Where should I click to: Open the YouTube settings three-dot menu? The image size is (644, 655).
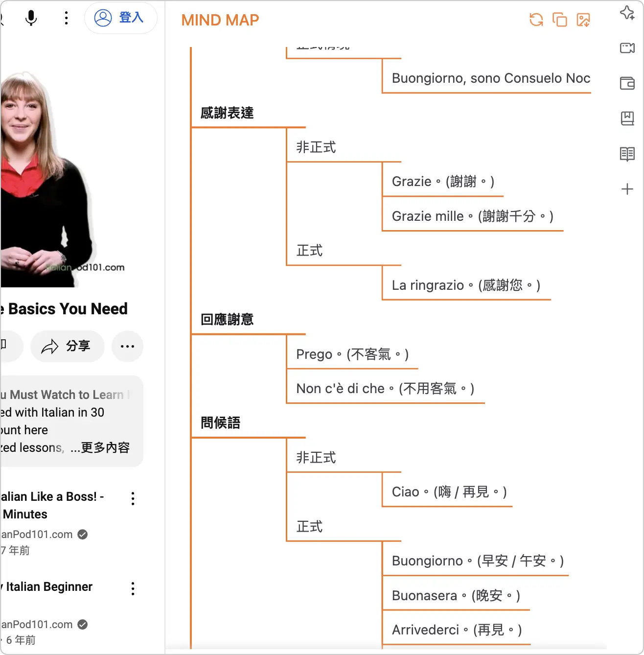pos(66,18)
